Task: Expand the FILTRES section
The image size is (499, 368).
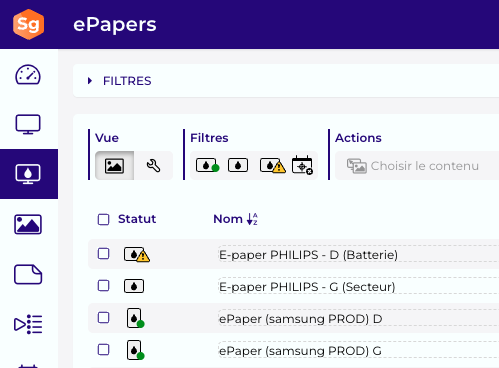Action: [x=119, y=81]
